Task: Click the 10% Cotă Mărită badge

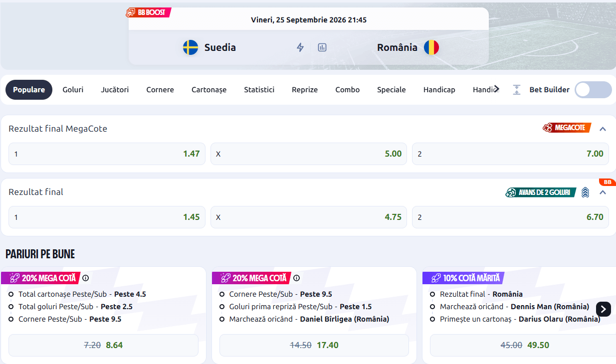Action: (463, 278)
